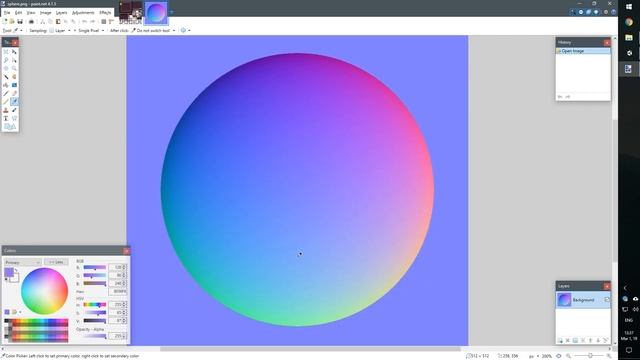Switch to the sphere image thumbnail
This screenshot has height=360, width=640.
coord(156,13)
